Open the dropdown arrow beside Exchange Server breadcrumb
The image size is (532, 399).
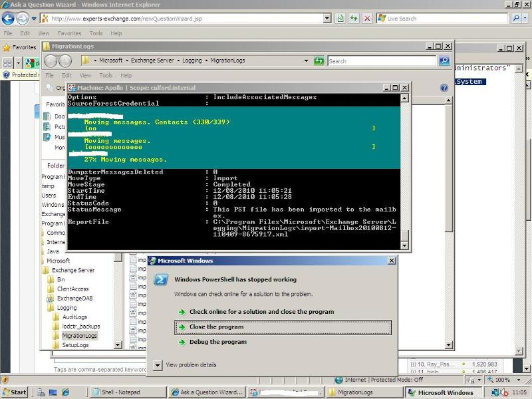[180, 61]
